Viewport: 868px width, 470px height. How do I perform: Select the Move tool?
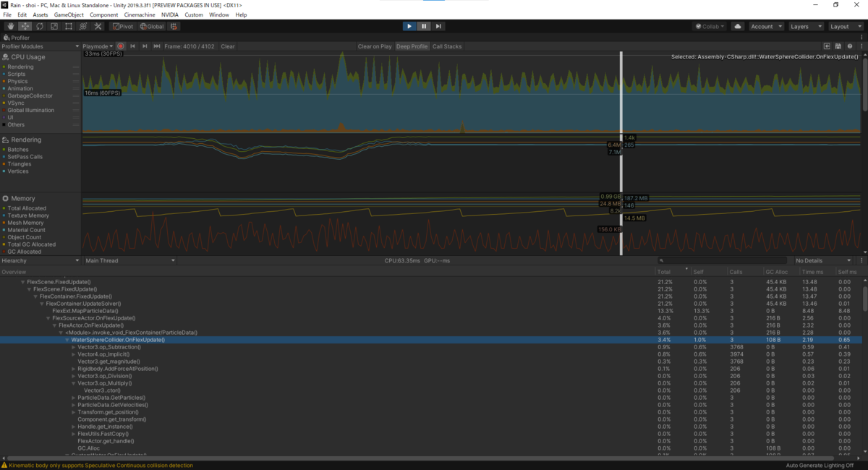point(25,26)
